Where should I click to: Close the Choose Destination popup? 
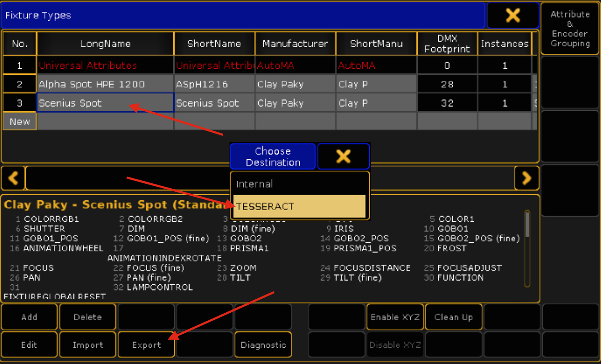(x=343, y=156)
